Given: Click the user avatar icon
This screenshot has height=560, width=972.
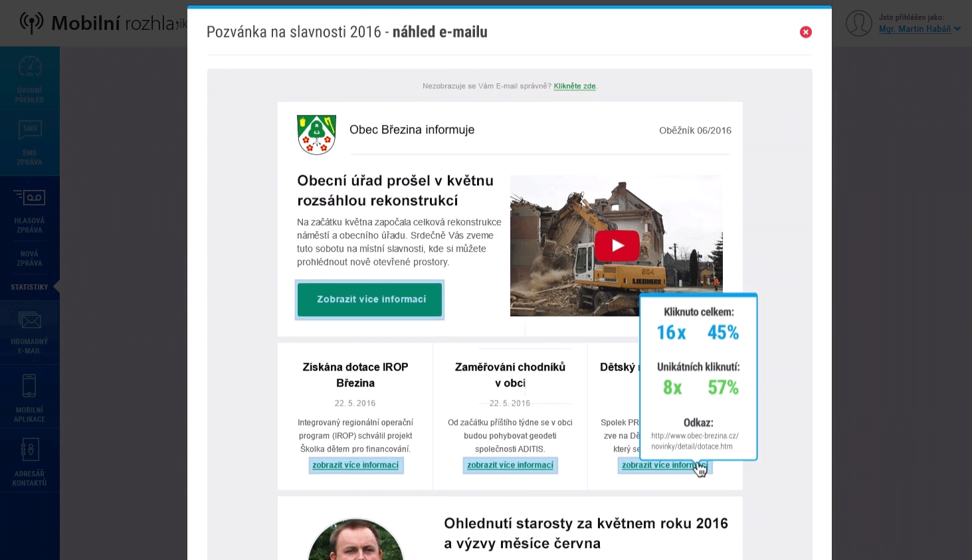Looking at the screenshot, I should coord(858,23).
